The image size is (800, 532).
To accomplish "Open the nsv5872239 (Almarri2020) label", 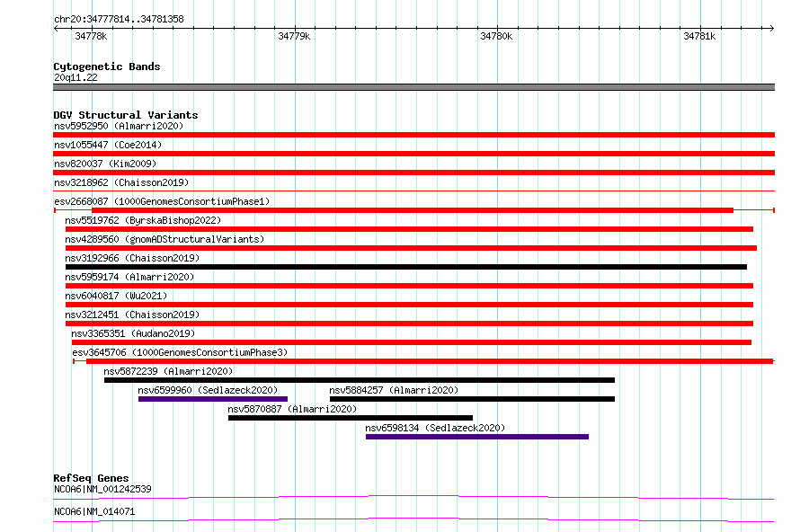I will tap(168, 371).
